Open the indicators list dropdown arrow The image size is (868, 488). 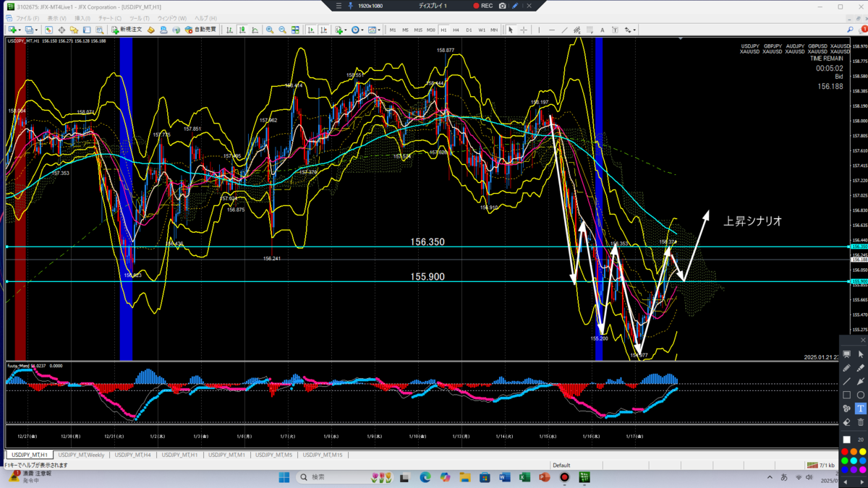click(346, 30)
